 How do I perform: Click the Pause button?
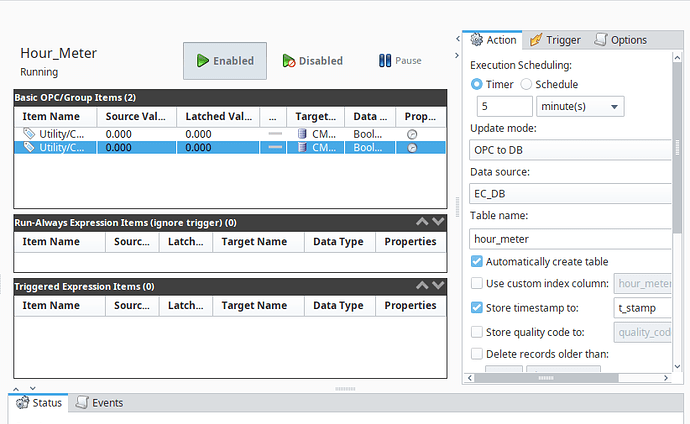coord(400,61)
